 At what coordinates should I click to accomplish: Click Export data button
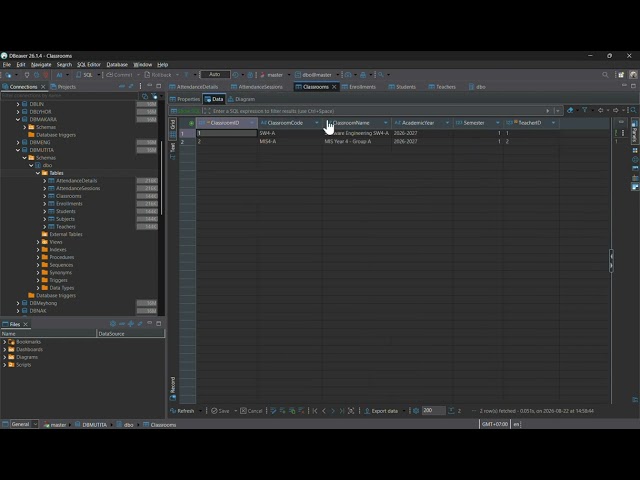[381, 411]
